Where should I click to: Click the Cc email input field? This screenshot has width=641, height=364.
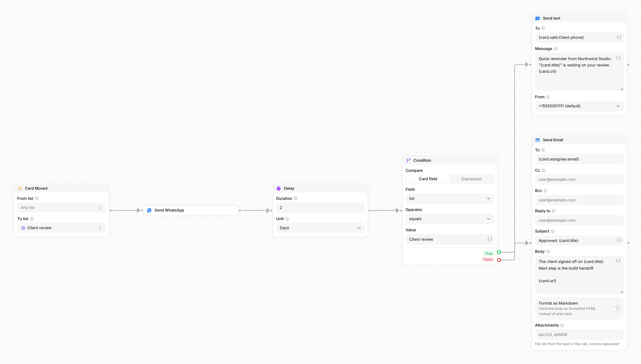coord(579,179)
